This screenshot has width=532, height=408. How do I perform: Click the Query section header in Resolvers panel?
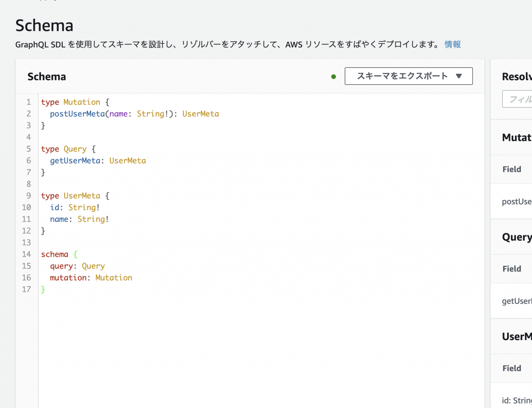pos(516,237)
